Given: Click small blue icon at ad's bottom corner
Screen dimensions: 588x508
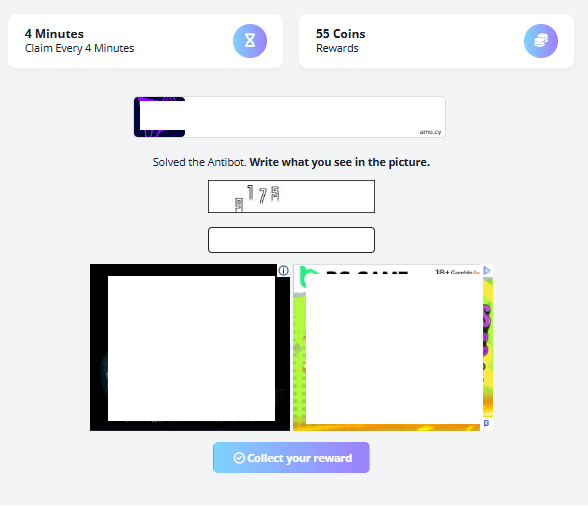Looking at the screenshot, I should pos(486,423).
